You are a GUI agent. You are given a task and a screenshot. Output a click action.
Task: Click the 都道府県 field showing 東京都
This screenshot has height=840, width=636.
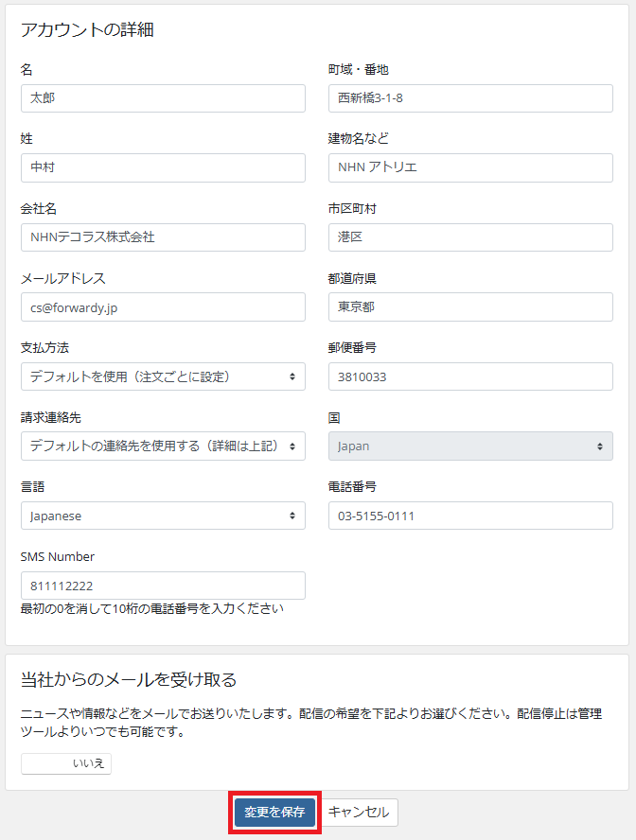point(470,307)
